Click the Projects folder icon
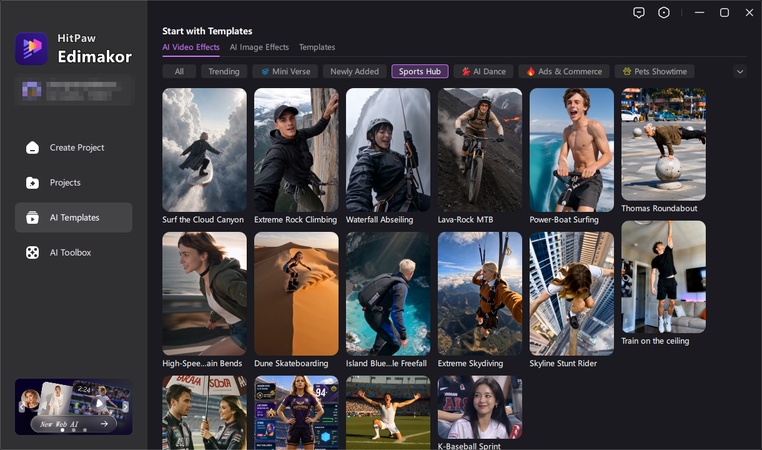Image resolution: width=762 pixels, height=450 pixels. pyautogui.click(x=33, y=183)
